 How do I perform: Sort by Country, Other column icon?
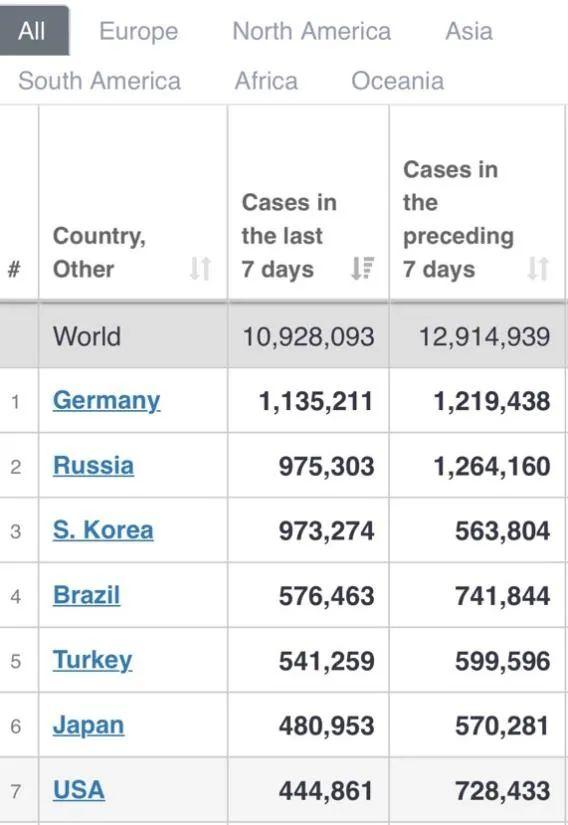[x=200, y=268]
